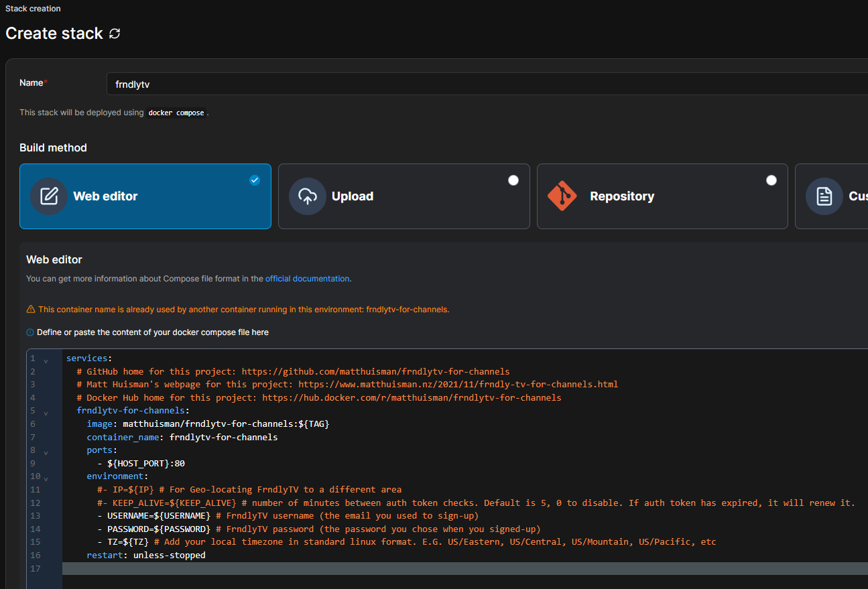The height and width of the screenshot is (589, 868).
Task: Fold the frndlytv-for-channels block at line 5
Action: [x=46, y=413]
